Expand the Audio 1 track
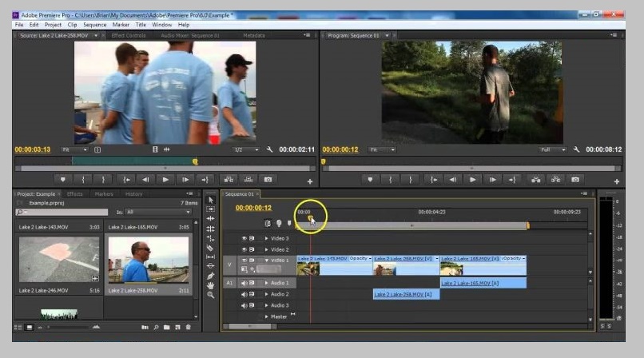The width and height of the screenshot is (644, 358). click(x=266, y=283)
